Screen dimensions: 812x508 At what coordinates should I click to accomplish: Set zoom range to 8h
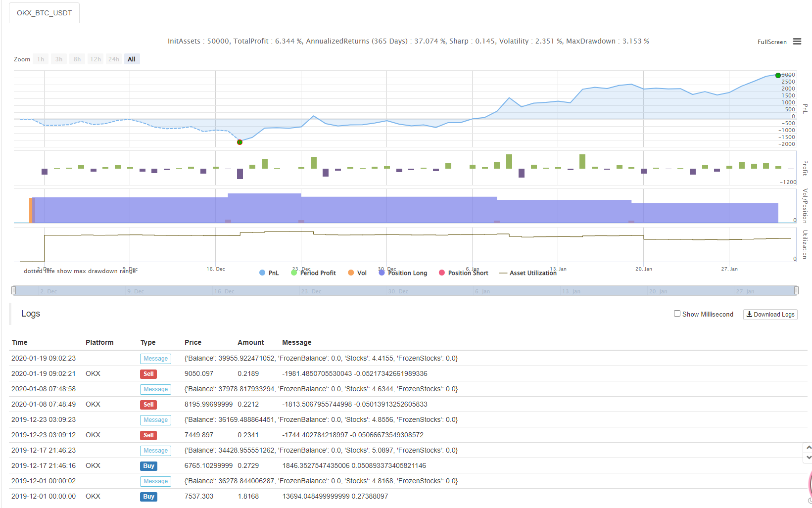[x=77, y=59]
